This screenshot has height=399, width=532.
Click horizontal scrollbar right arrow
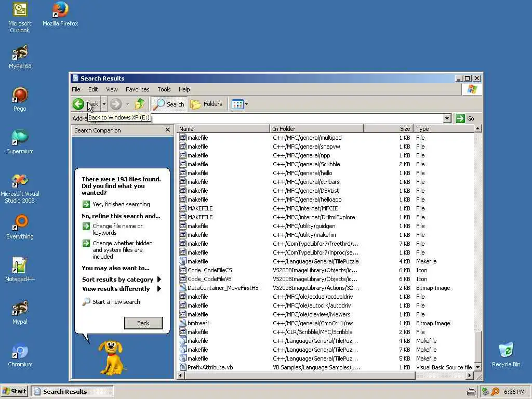[470, 375]
